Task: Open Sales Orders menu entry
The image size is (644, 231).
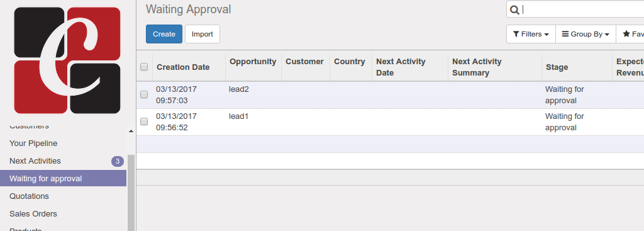Action: coord(33,214)
